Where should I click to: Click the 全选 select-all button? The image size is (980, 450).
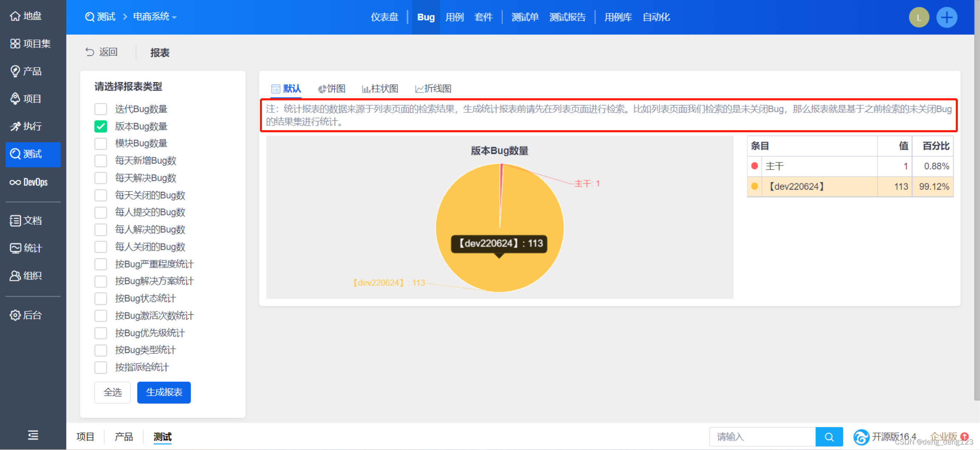click(112, 392)
